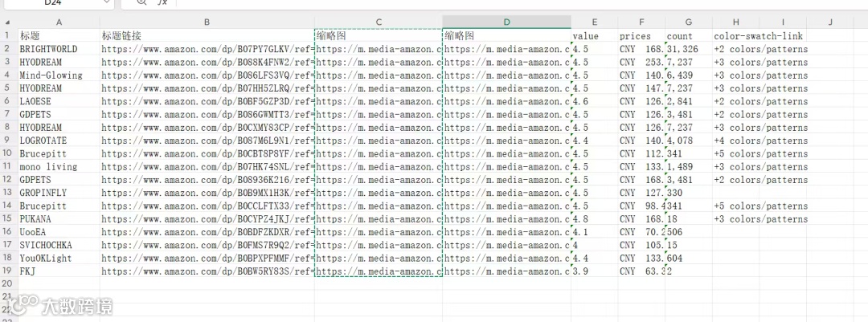Click the mono living cell
The height and width of the screenshot is (322, 868).
[x=59, y=166]
